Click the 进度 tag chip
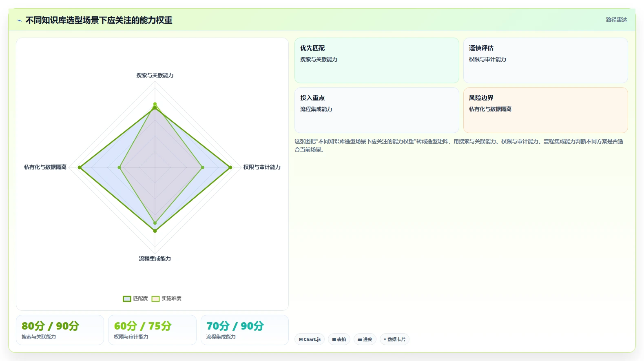Screen dimensions: 644x361 tap(365, 339)
